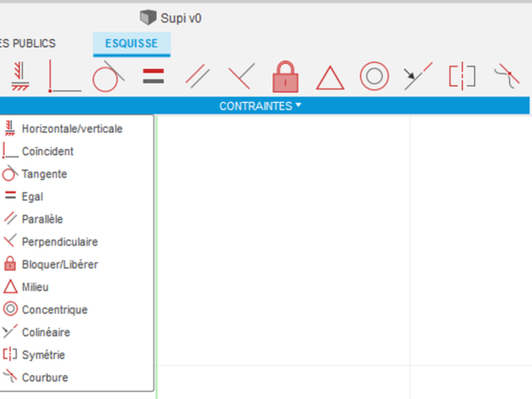The image size is (532, 399).
Task: Switch to the ESQUISSE tab
Action: click(x=131, y=43)
